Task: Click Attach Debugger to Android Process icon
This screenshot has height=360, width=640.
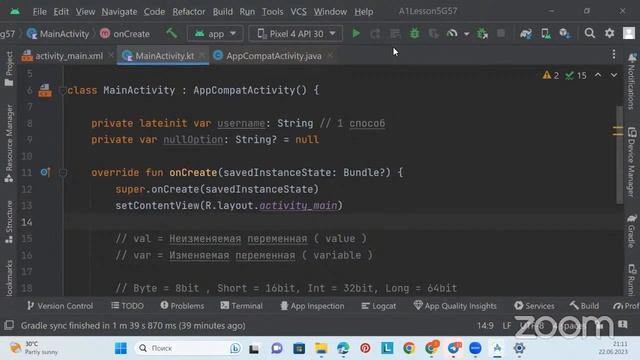Action: [x=482, y=33]
